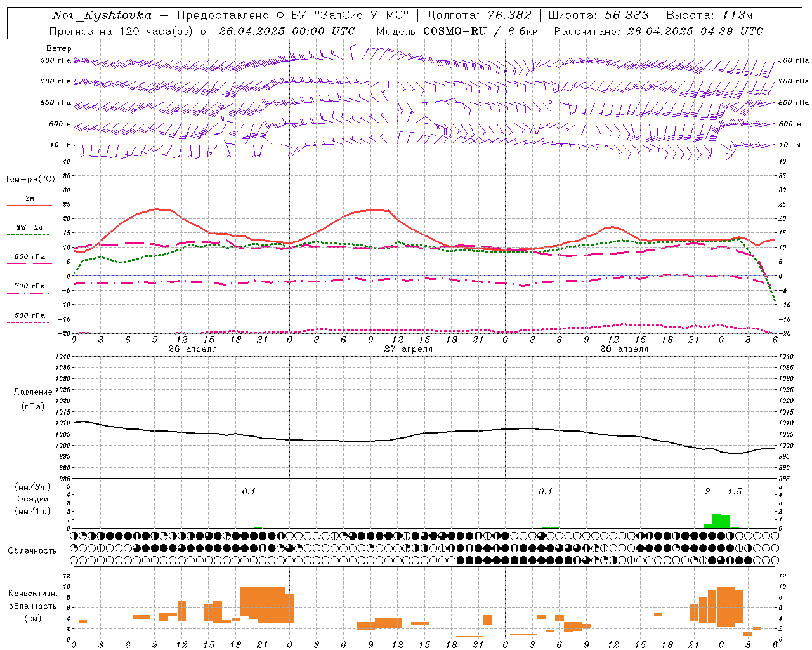Click the '1040' label on left pressure axis

pyautogui.click(x=64, y=357)
